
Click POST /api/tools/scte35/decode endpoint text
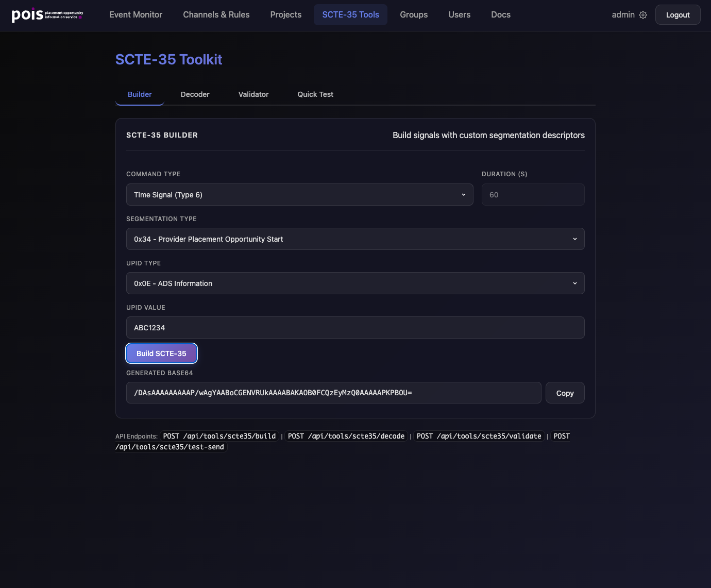tap(346, 436)
